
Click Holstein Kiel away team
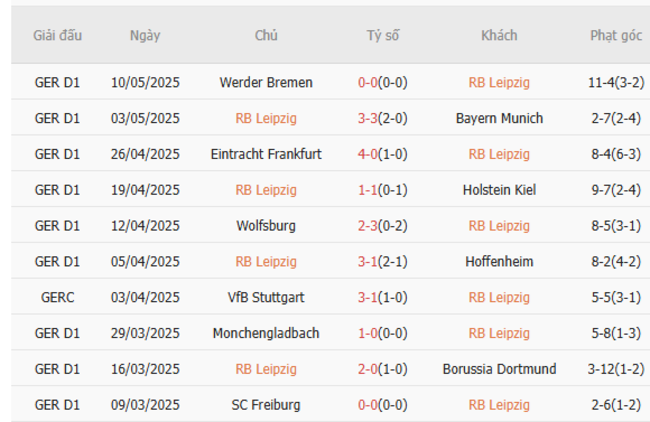[x=499, y=190]
